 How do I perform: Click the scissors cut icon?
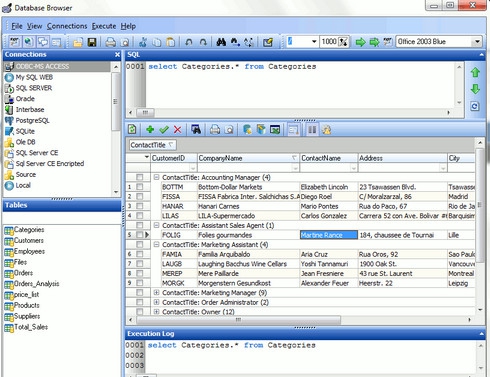pyautogui.click(x=143, y=42)
